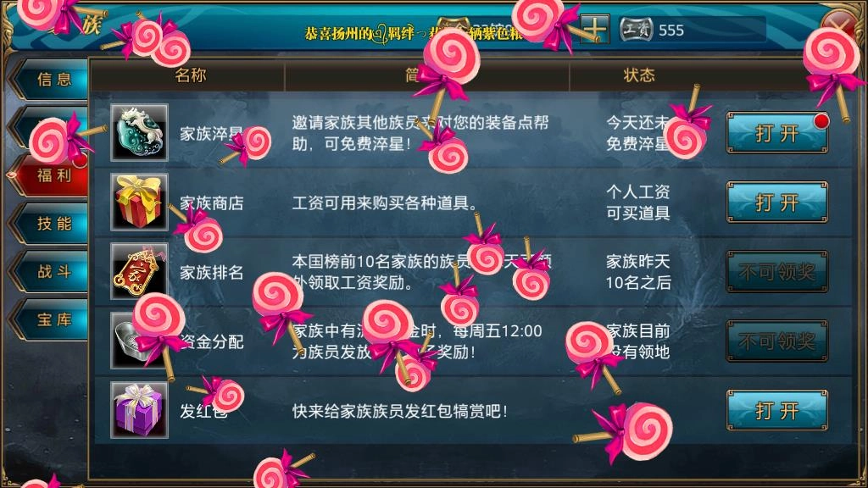
Task: Click 打开 button for 发红包
Action: coord(777,411)
